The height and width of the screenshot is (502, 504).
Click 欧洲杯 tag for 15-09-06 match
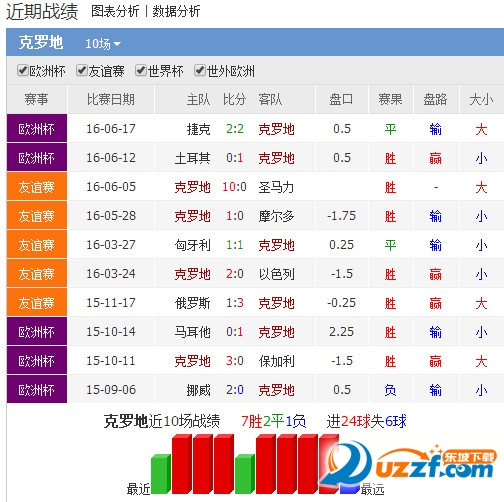coord(37,389)
